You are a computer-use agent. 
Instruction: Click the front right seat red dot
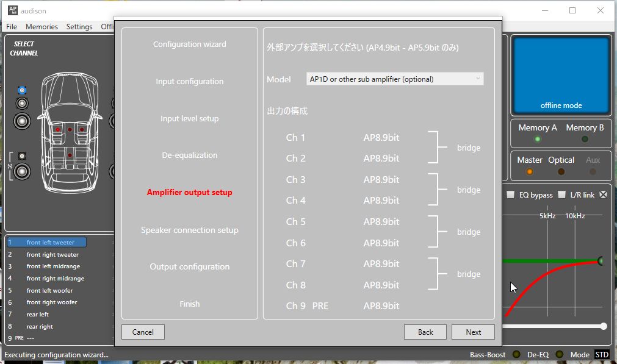point(82,129)
